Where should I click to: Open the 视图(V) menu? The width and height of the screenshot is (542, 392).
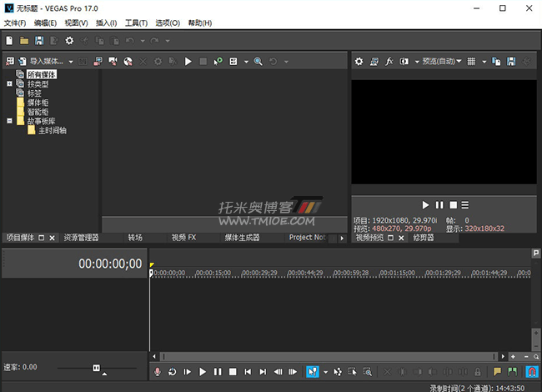[x=77, y=23]
